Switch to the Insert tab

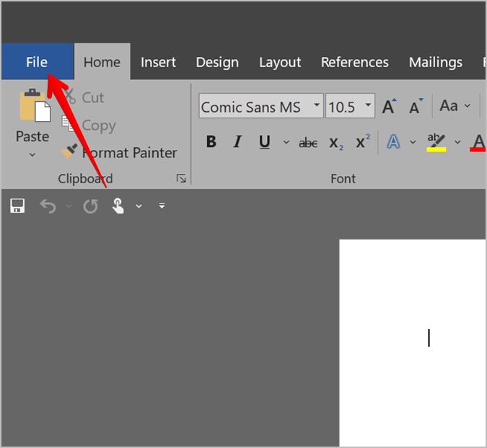pyautogui.click(x=158, y=62)
